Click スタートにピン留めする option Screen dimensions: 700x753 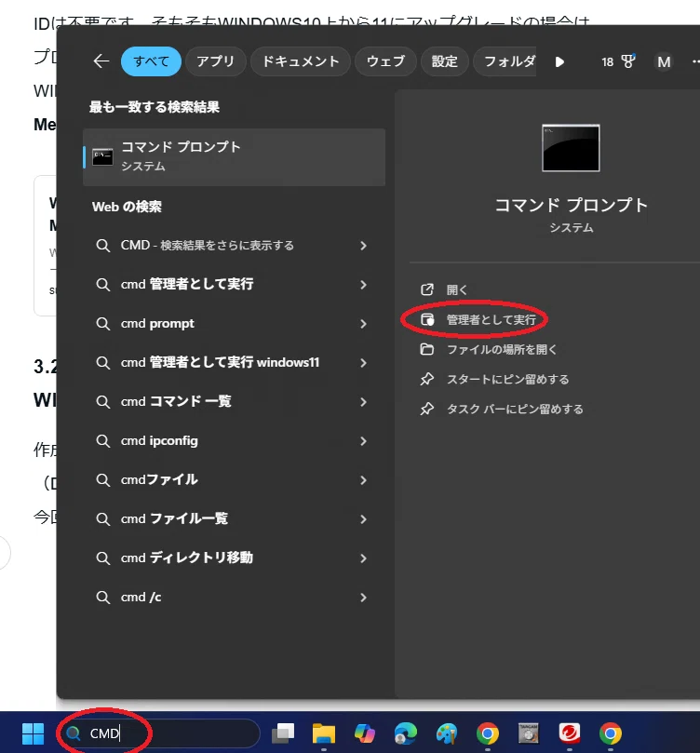(508, 379)
